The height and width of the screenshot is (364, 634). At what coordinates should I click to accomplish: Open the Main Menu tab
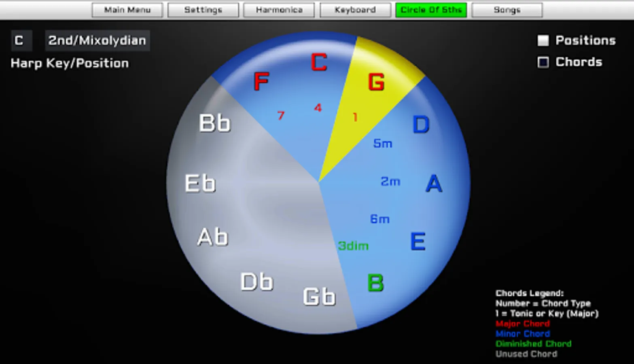(127, 10)
